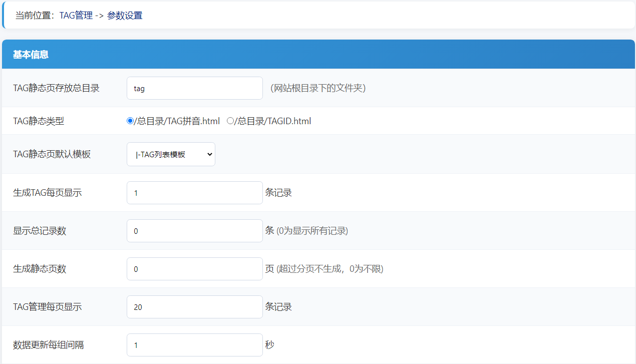Click inside the "tag" directory input field
This screenshot has height=364, width=636.
click(194, 88)
